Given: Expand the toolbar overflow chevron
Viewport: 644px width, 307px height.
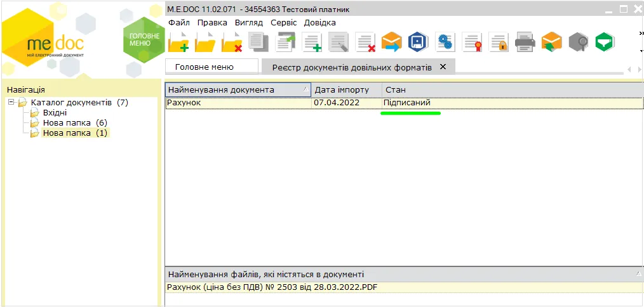Looking at the screenshot, I should (641, 33).
